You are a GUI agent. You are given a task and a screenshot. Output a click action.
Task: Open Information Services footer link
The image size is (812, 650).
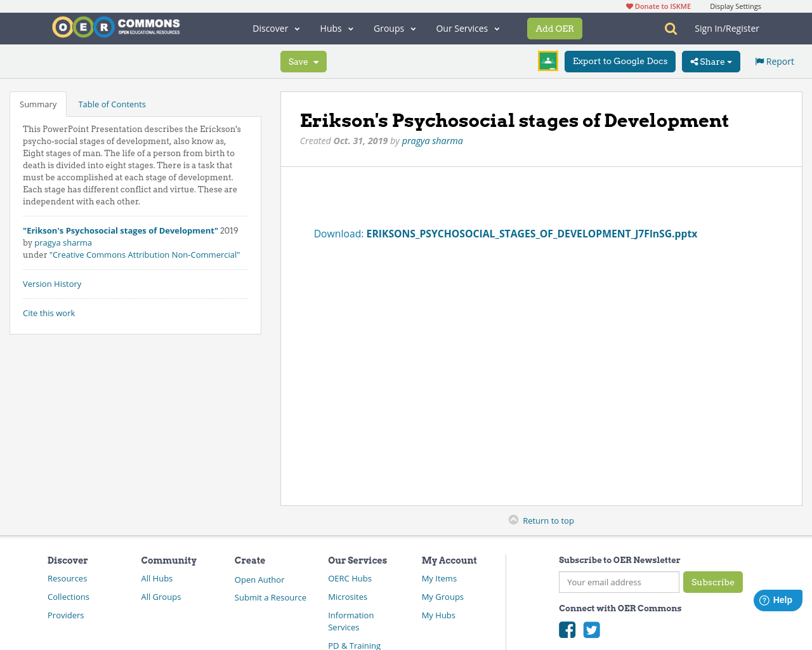pos(351,621)
